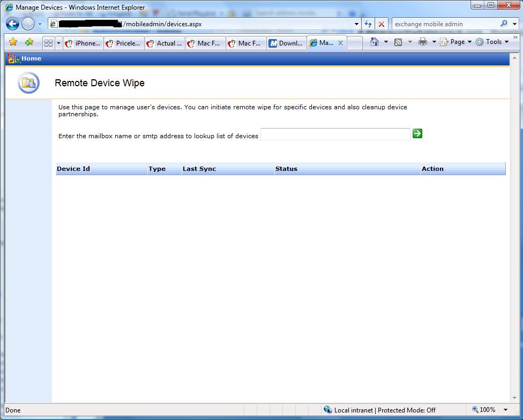The width and height of the screenshot is (523, 420).
Task: Click the magnifier search icon
Action: click(504, 24)
